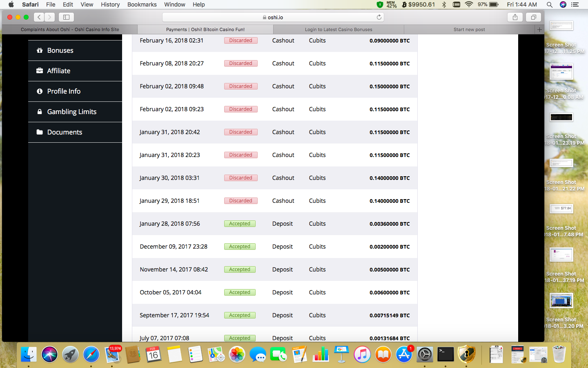Switch to Complaints About Oshi tab
The width and height of the screenshot is (588, 368).
click(70, 29)
